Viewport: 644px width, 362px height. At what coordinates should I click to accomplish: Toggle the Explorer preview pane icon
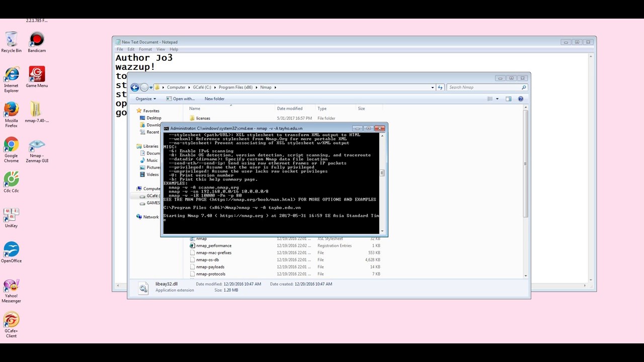pyautogui.click(x=509, y=99)
